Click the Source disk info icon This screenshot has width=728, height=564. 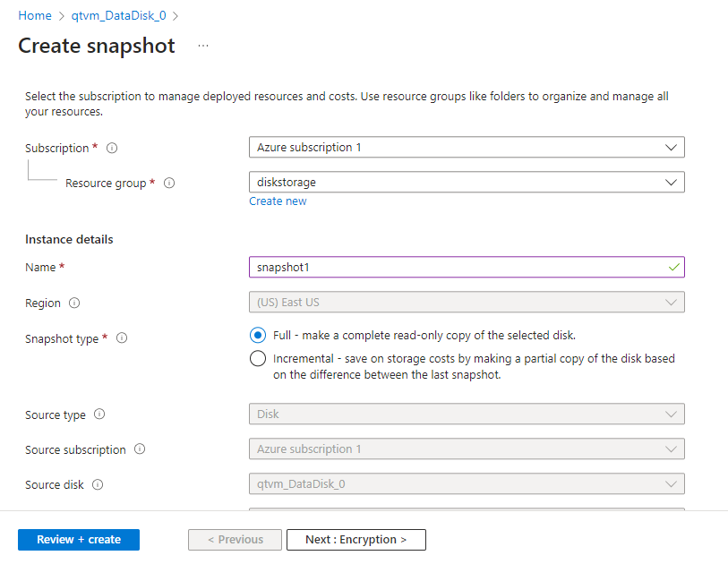coord(98,484)
